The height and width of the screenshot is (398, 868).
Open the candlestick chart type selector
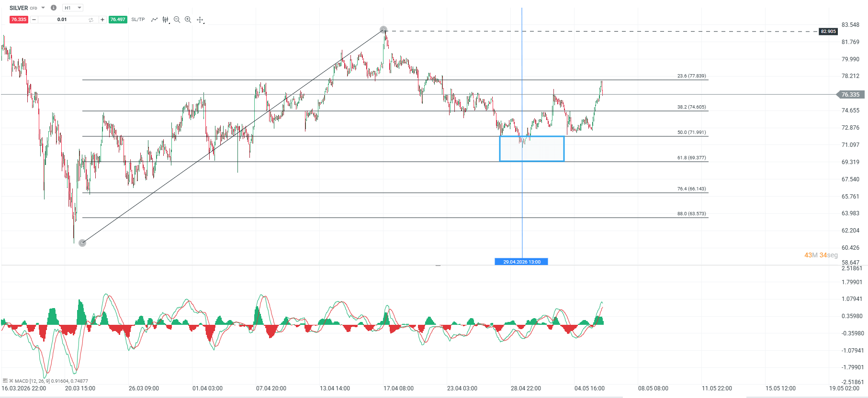click(166, 20)
